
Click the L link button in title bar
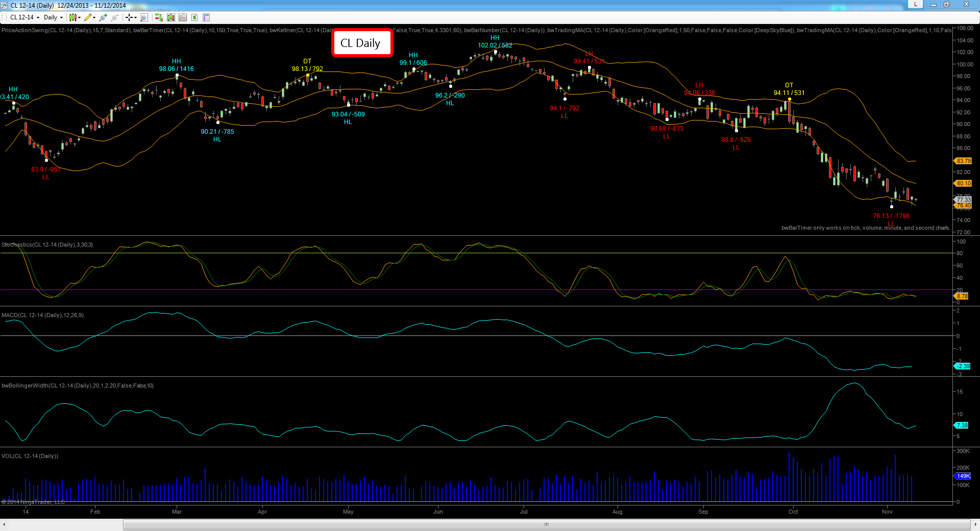[x=915, y=4]
